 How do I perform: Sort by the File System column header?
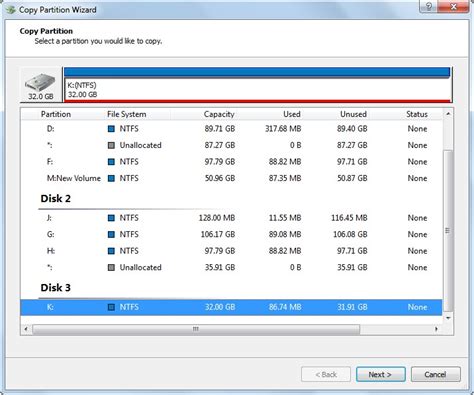127,114
